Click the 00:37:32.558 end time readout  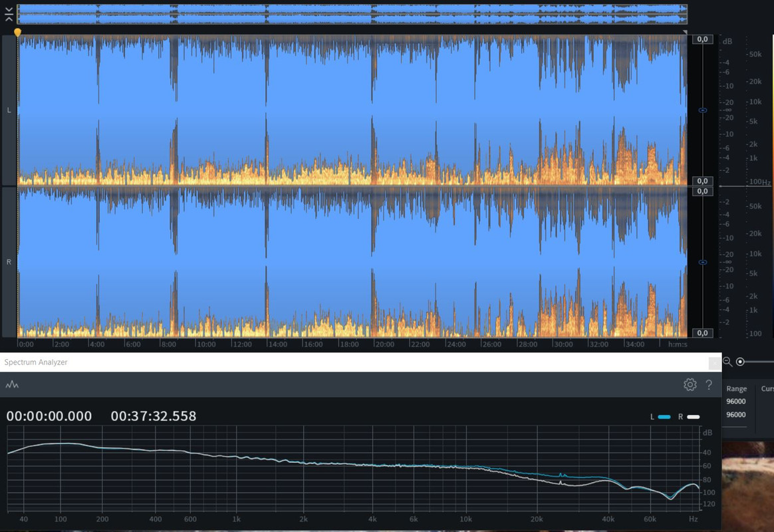[x=154, y=416]
